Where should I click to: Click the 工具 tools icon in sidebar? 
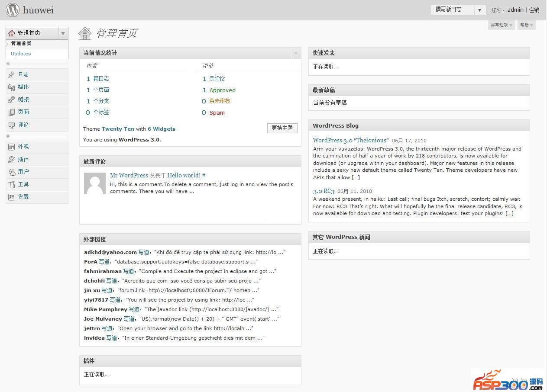[x=12, y=184]
